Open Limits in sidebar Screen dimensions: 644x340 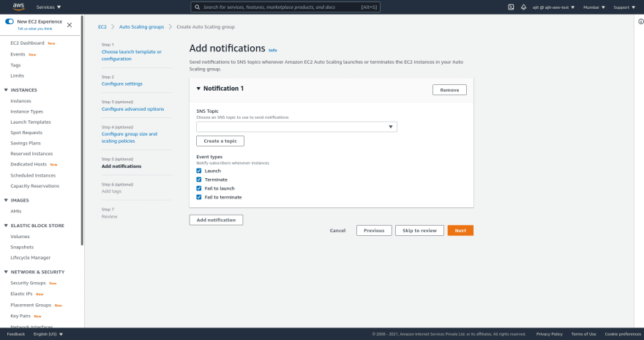coord(18,75)
